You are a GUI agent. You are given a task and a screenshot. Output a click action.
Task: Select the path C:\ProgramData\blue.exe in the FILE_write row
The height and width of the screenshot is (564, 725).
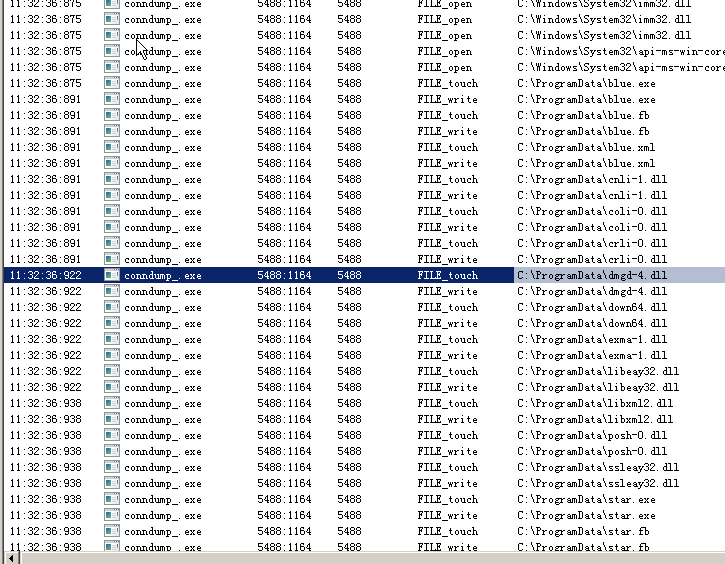586,99
